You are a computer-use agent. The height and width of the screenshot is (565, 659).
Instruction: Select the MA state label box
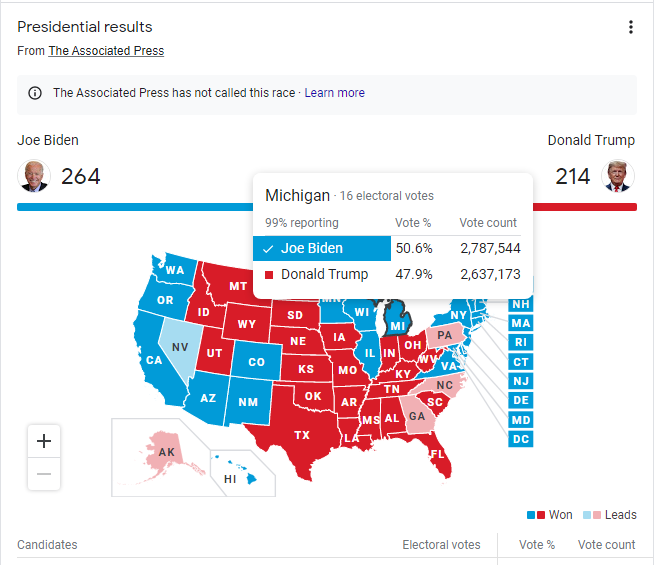[521, 323]
